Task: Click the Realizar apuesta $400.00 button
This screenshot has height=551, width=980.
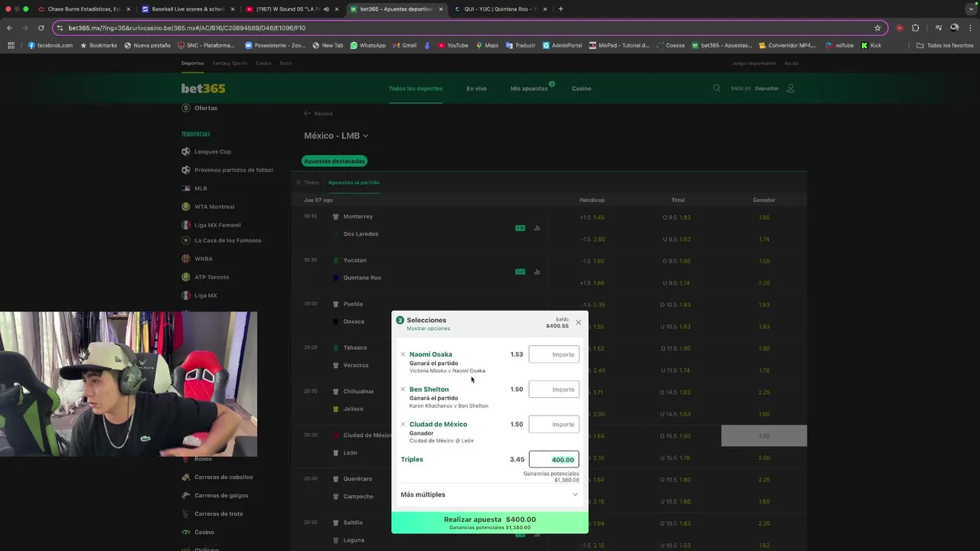Action: [490, 522]
